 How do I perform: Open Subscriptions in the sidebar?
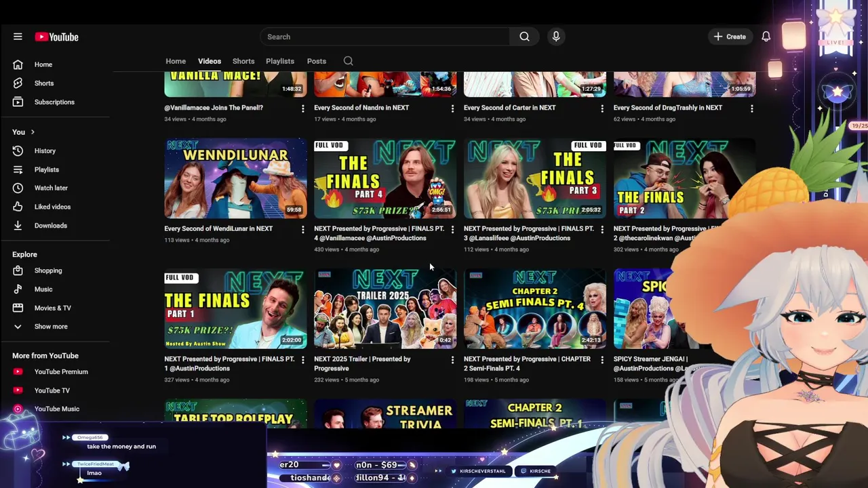click(55, 102)
